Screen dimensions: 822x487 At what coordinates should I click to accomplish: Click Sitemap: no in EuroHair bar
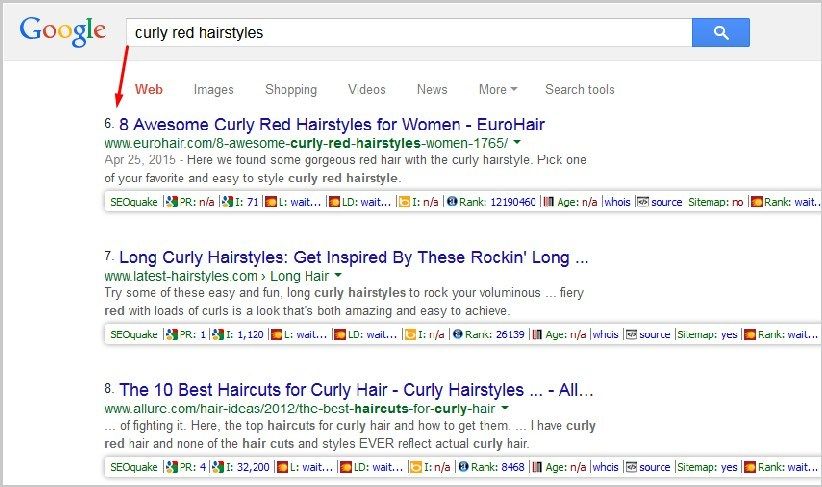(x=716, y=202)
